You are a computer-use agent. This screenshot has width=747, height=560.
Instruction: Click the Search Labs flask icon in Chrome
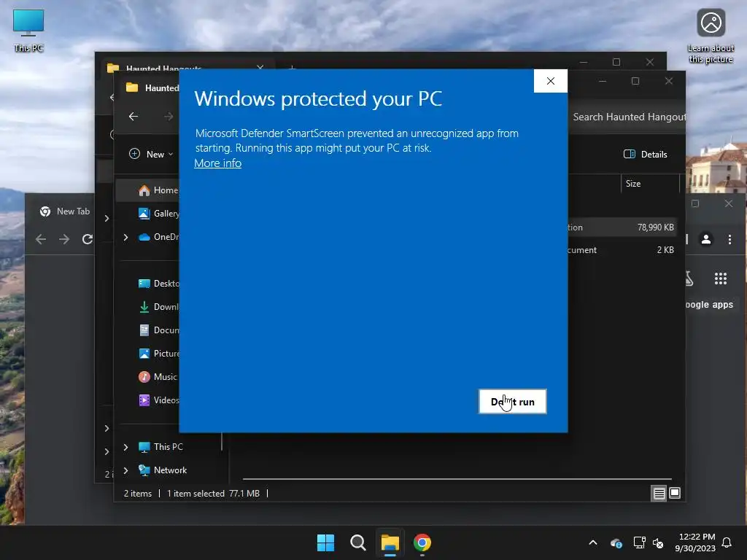pyautogui.click(x=690, y=279)
